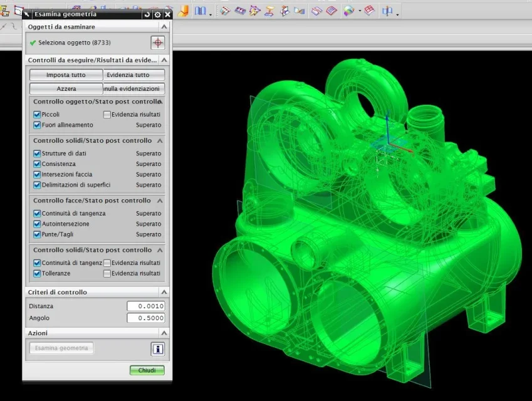532x401 pixels.
Task: Open dropdown arrow next to rainbow icon
Action: click(360, 11)
